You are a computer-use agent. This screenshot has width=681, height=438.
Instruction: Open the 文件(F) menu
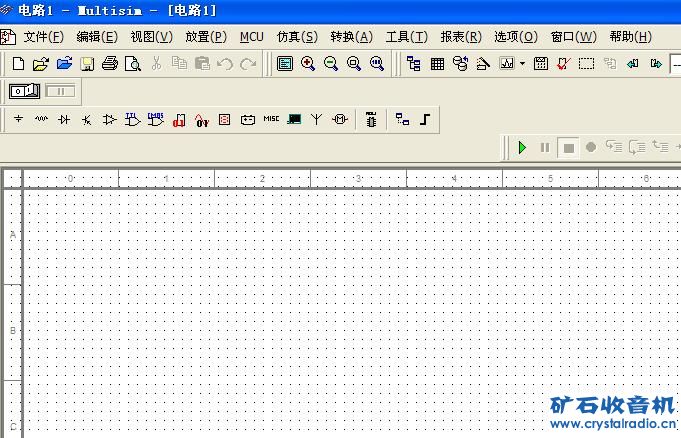43,37
